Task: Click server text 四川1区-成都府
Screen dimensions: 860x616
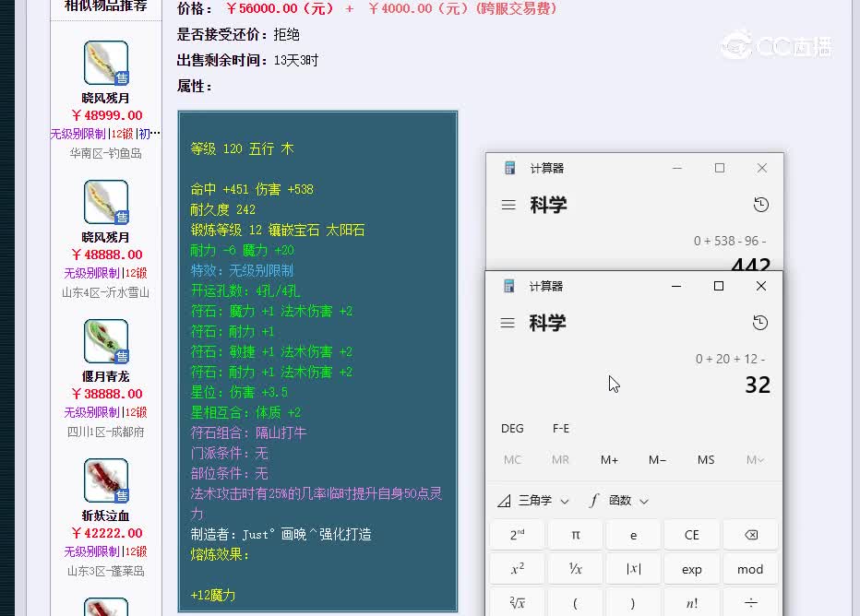Action: 106,432
